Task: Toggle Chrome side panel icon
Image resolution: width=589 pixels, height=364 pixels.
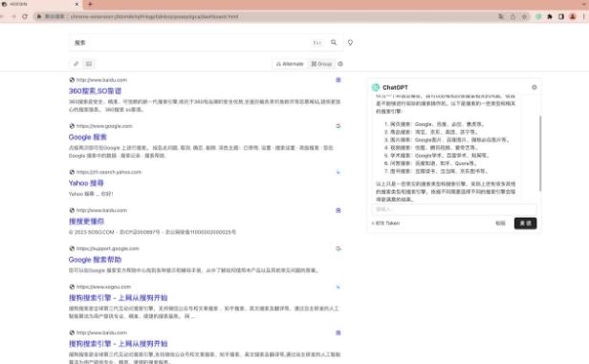Action: 561,16
